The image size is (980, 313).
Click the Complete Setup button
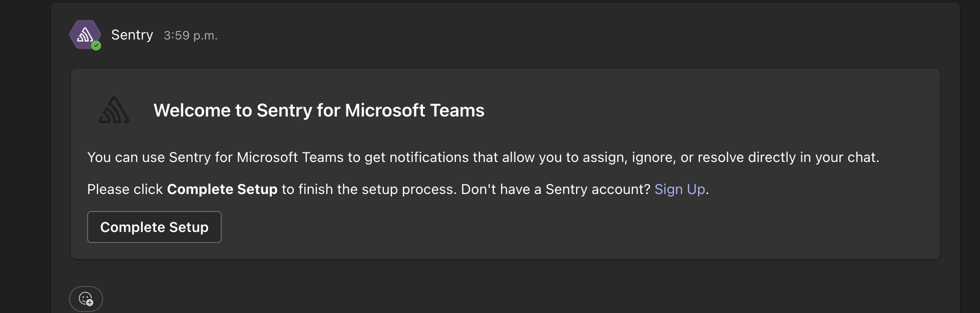[154, 227]
